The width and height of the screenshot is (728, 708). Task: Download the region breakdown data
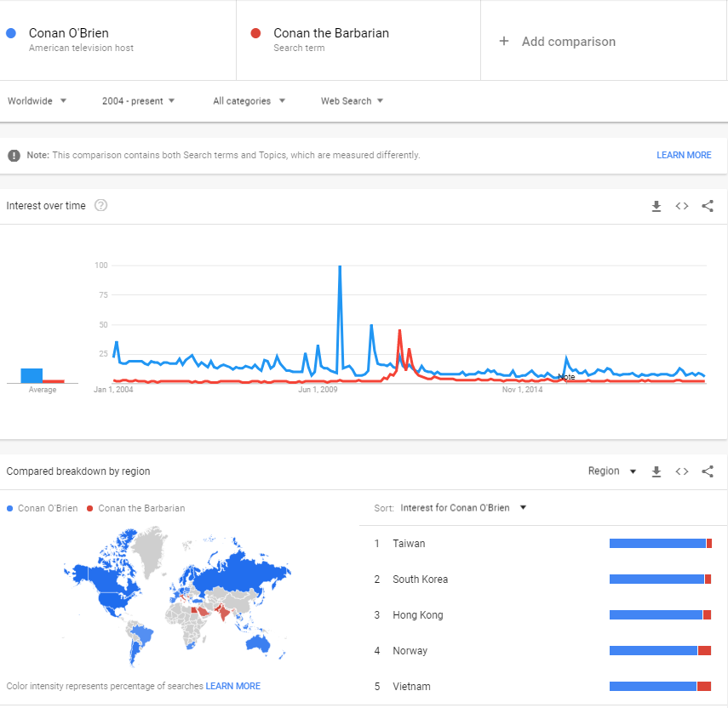pos(656,471)
